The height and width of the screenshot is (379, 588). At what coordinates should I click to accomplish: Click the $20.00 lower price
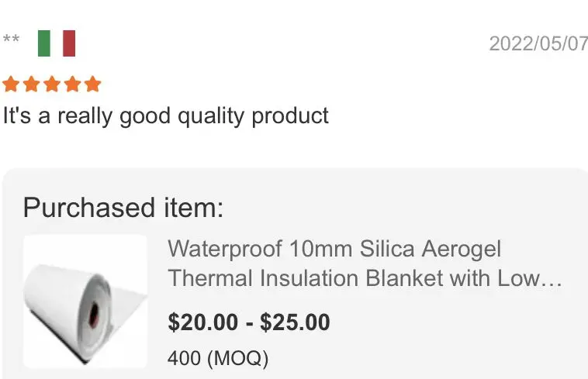(x=203, y=322)
